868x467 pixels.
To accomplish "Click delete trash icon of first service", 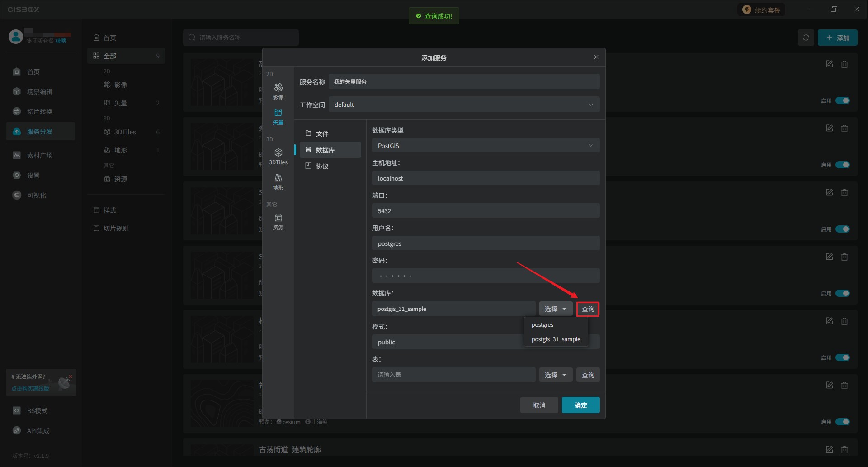I will pyautogui.click(x=844, y=64).
